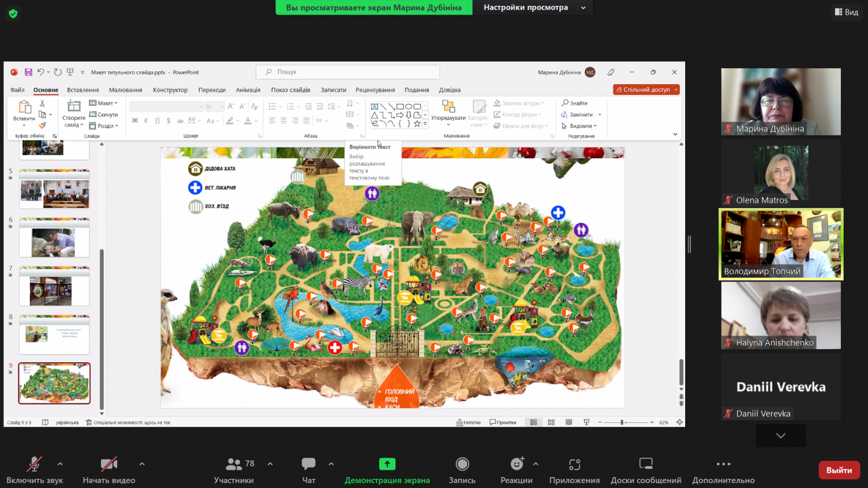Unmute microphone in Zoom

(x=35, y=470)
